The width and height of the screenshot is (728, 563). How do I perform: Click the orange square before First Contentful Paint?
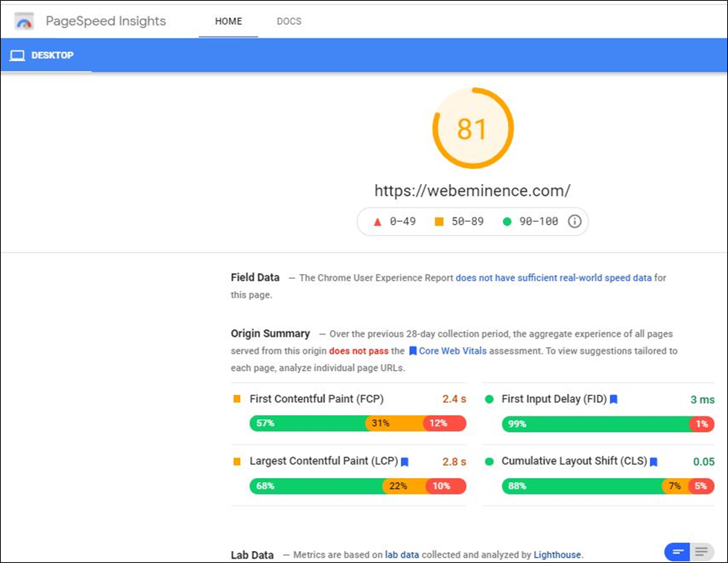point(237,398)
